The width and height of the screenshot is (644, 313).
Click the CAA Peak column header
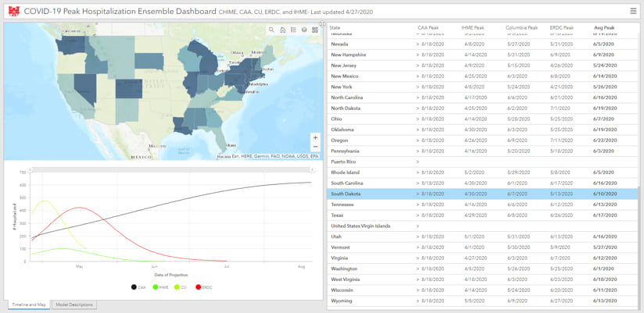click(428, 27)
